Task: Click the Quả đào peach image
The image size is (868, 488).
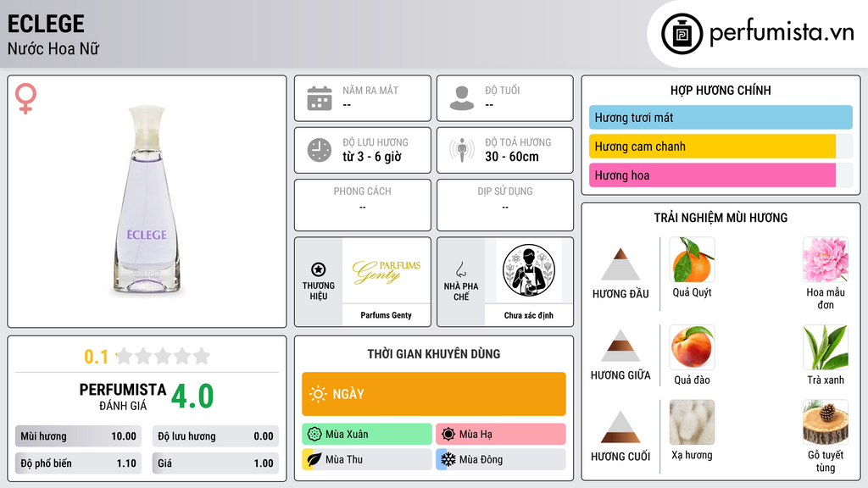Action: point(692,347)
